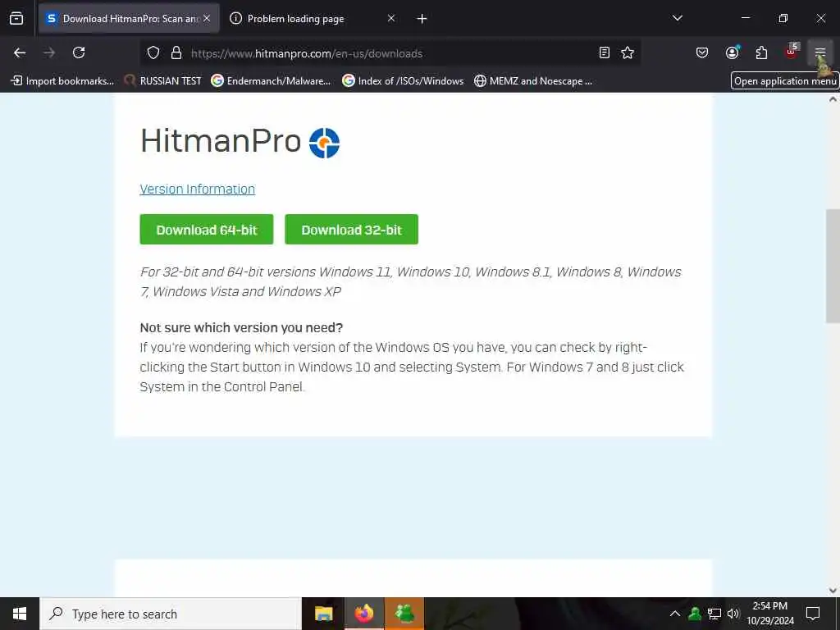
Task: Click the hitmanpro.com address bar
Action: pos(390,53)
